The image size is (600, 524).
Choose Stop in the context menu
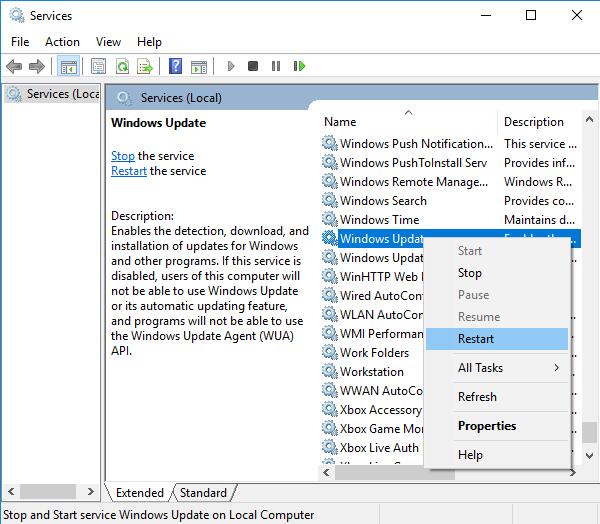coord(497,273)
